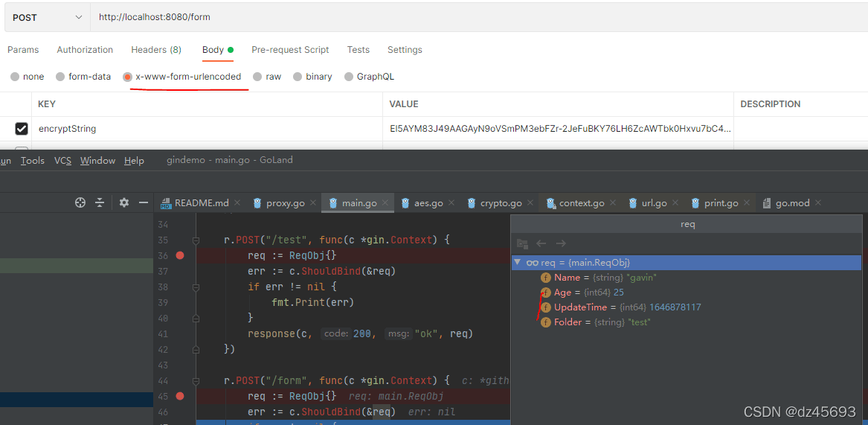Select the raw body radio option

tap(257, 77)
